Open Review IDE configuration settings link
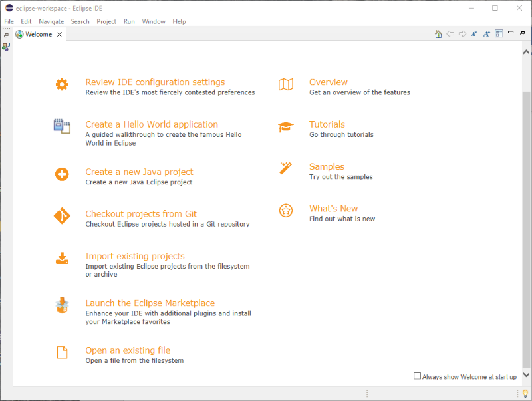The height and width of the screenshot is (401, 532). click(155, 82)
